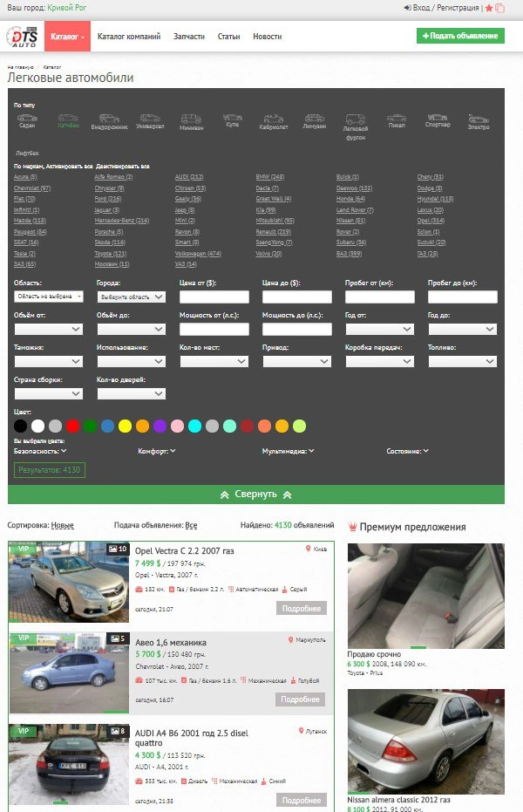The image size is (523, 812).
Task: Select the Купе body type icon
Action: tap(232, 118)
